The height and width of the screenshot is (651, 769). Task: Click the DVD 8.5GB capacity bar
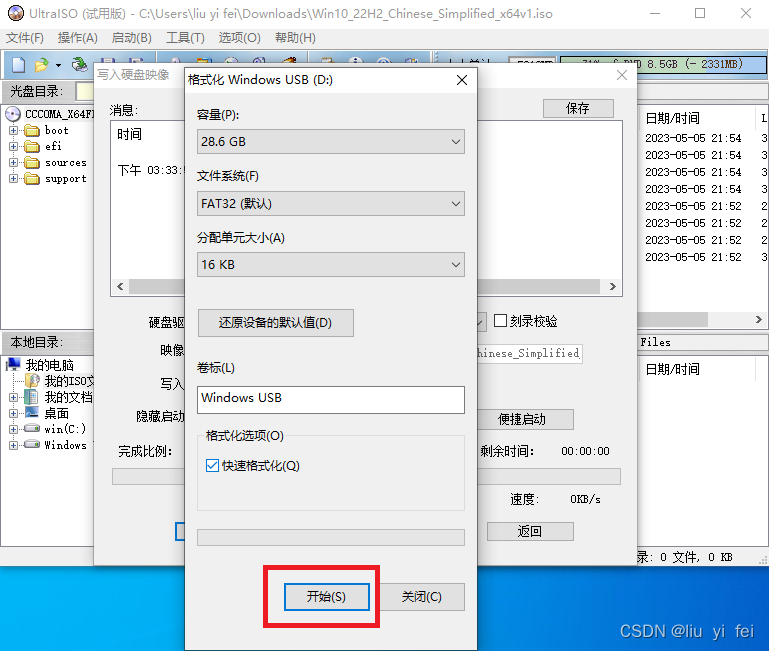664,65
